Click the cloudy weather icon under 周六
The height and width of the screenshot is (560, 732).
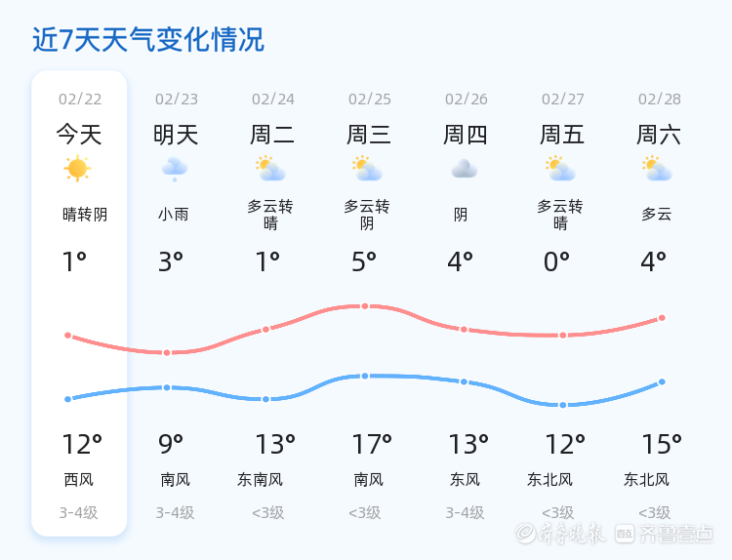point(658,169)
